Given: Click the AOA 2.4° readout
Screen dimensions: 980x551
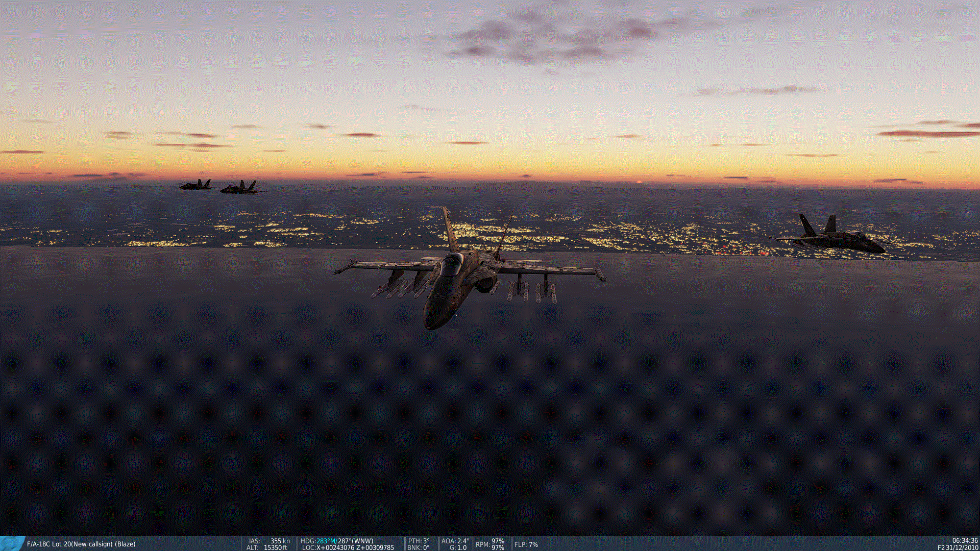Looking at the screenshot, I should pyautogui.click(x=455, y=541).
